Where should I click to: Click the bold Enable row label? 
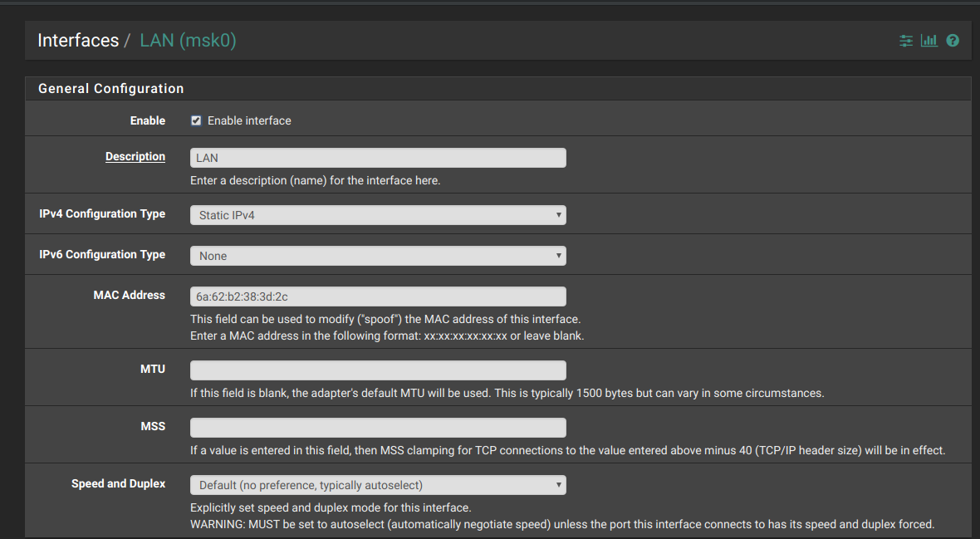(x=148, y=120)
